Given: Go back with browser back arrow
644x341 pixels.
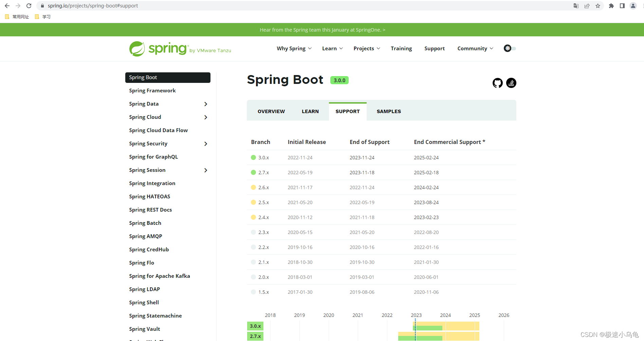Looking at the screenshot, I should pyautogui.click(x=7, y=6).
